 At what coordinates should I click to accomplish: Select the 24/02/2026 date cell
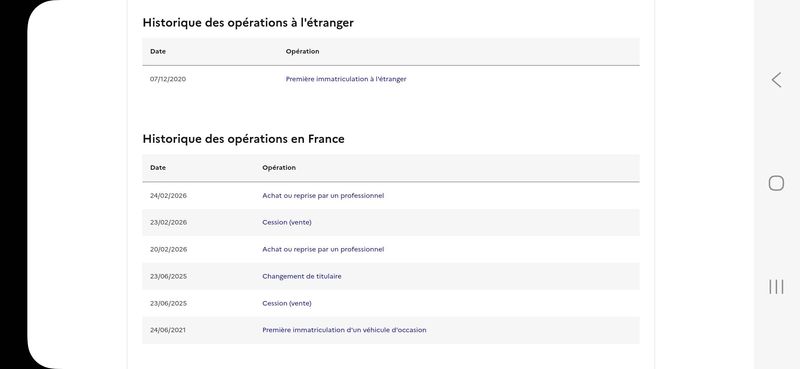pos(168,195)
